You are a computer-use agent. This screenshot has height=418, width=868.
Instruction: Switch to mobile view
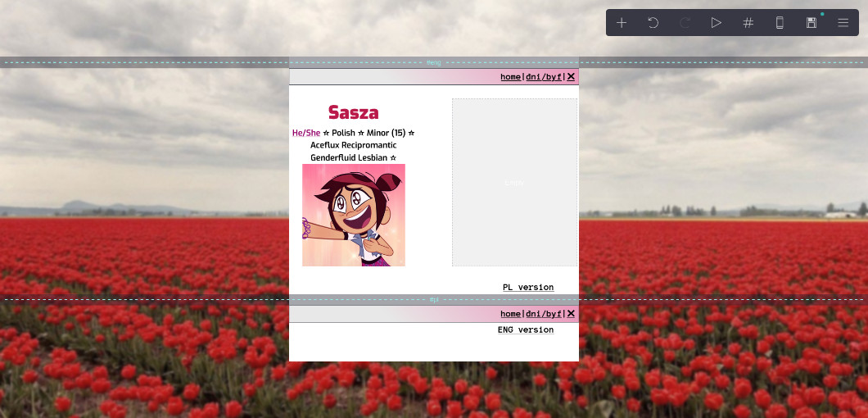(x=780, y=23)
